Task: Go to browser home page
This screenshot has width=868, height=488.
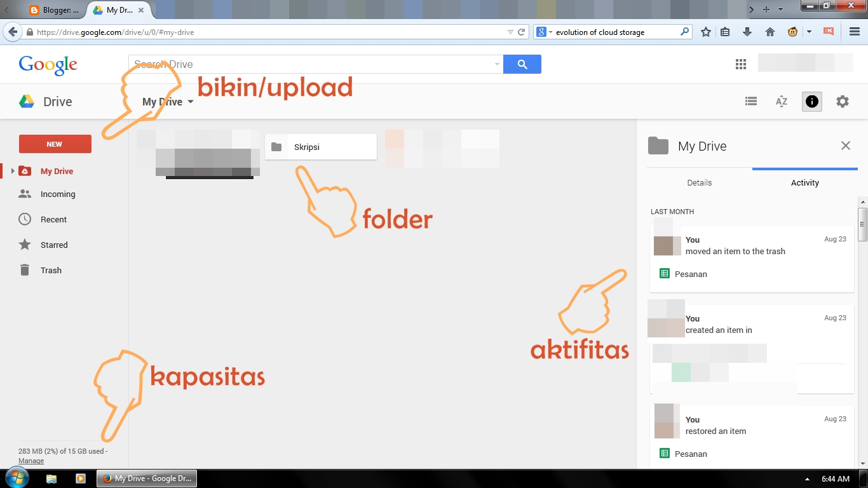Action: click(770, 32)
